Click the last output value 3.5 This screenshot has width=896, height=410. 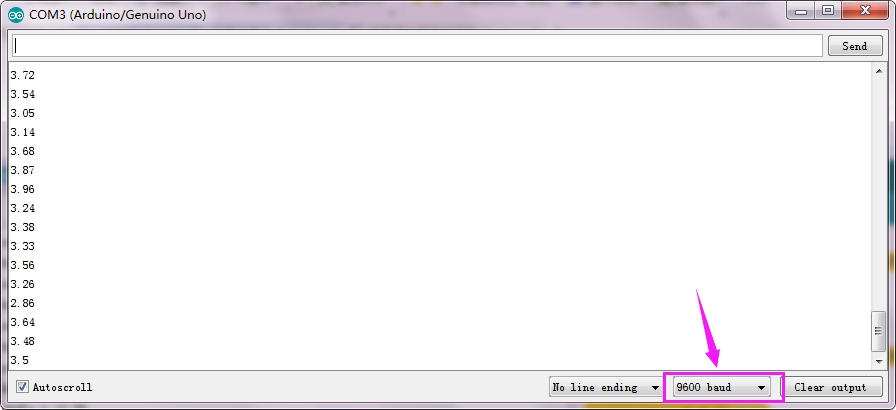[19, 360]
